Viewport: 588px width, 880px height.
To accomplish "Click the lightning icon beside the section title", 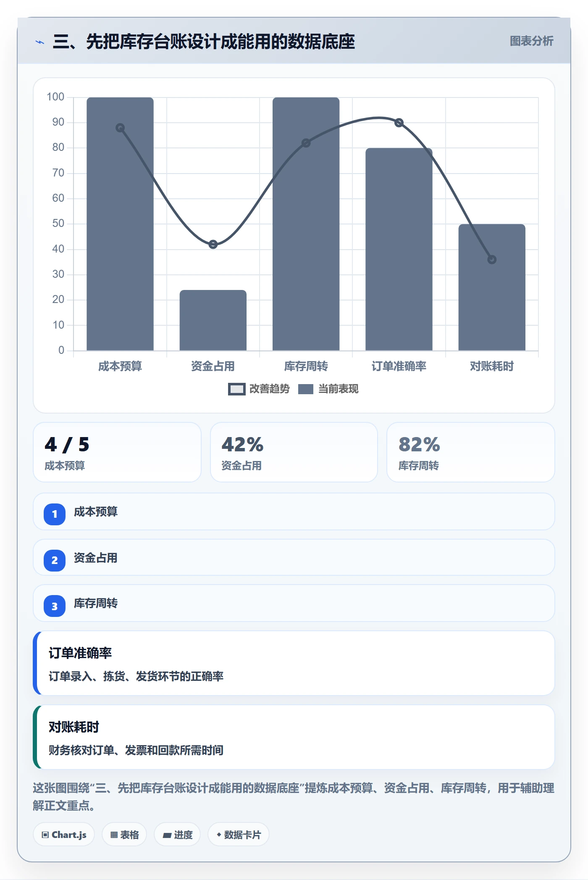I will (x=40, y=42).
